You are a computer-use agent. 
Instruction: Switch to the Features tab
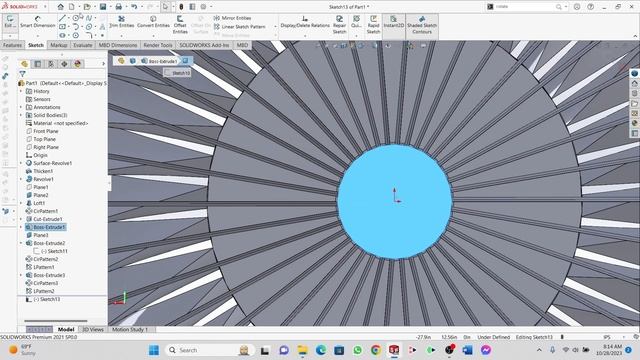point(12,45)
